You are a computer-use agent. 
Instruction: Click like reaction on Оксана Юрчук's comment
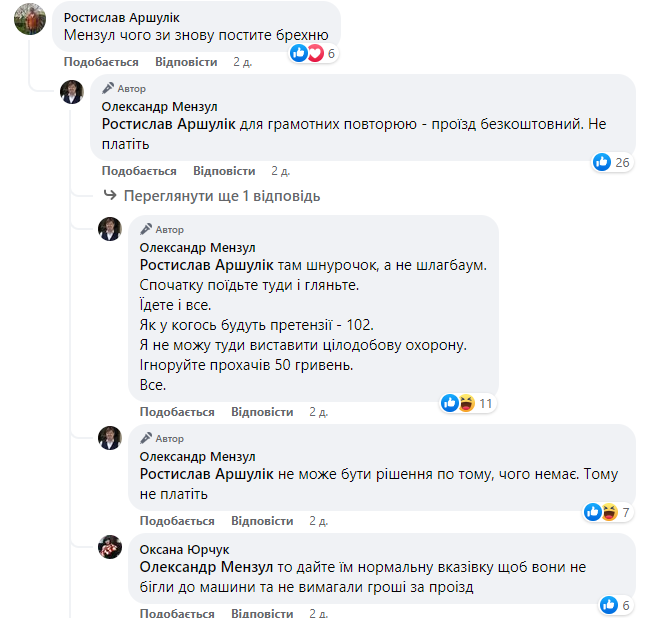(x=608, y=605)
